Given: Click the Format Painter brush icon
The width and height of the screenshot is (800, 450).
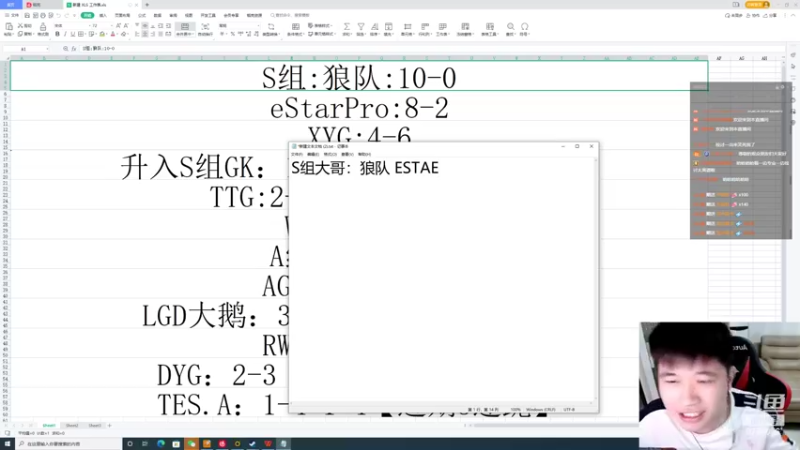Looking at the screenshot, I should pos(43,27).
